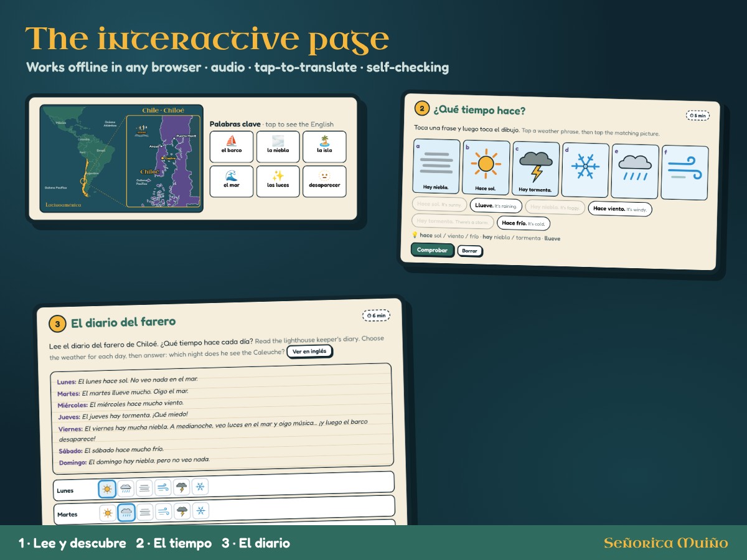Click the number 2 activity badge
The image size is (747, 560).
tap(422, 109)
